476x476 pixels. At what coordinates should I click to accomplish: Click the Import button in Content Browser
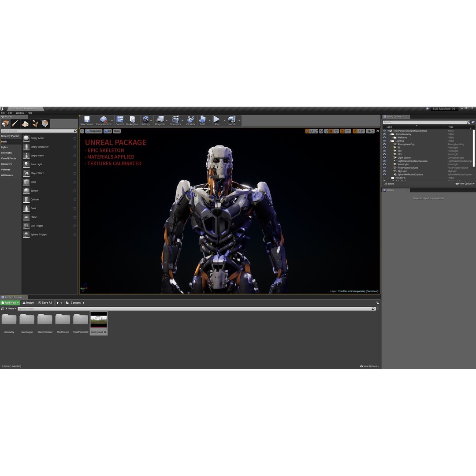coord(29,303)
